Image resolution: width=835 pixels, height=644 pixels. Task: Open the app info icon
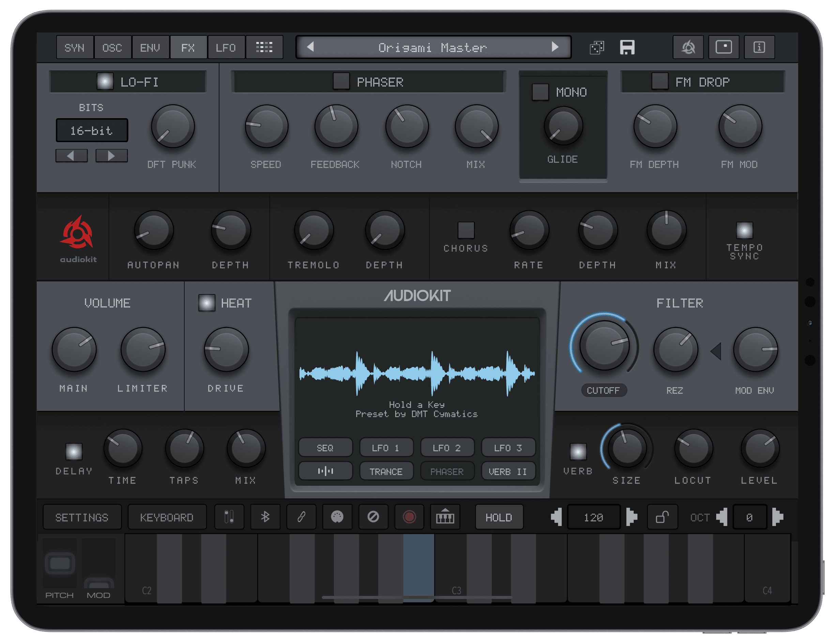tap(759, 47)
